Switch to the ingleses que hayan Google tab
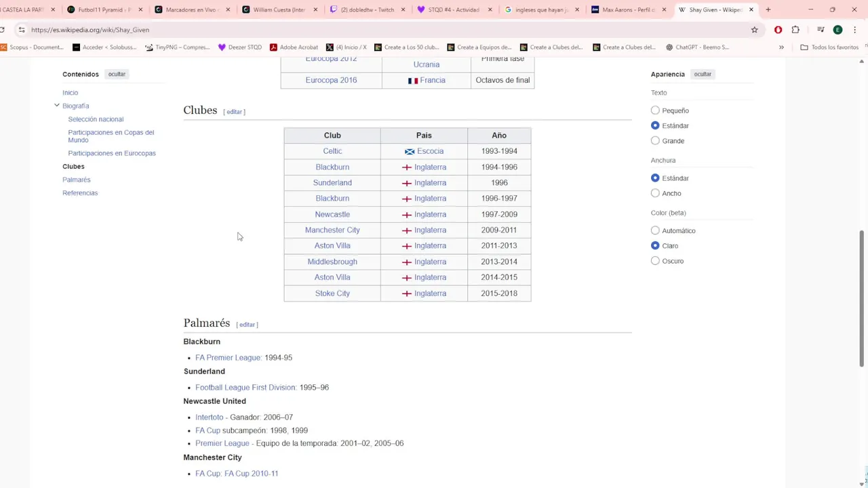The width and height of the screenshot is (868, 488). 541,9
